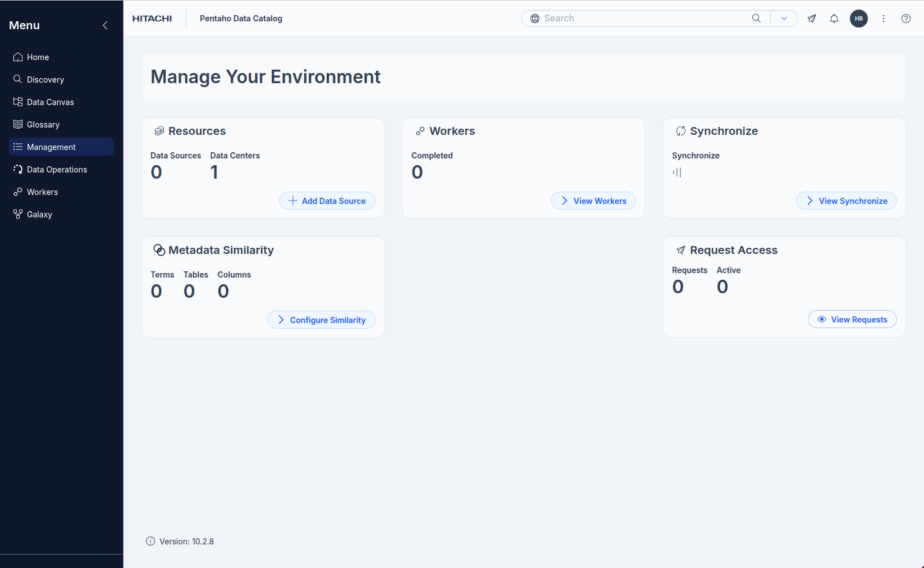Go to Glossary in the sidebar
Image resolution: width=924 pixels, height=568 pixels.
pyautogui.click(x=43, y=125)
